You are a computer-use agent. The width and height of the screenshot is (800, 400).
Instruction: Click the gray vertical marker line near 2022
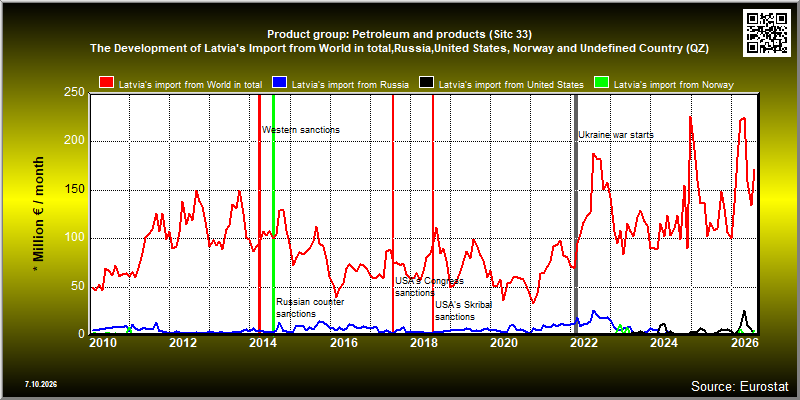point(576,213)
